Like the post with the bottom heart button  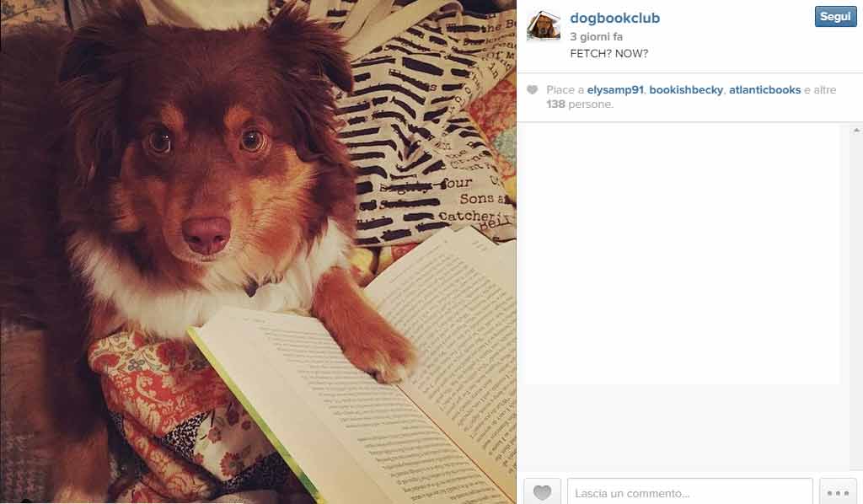pos(542,492)
